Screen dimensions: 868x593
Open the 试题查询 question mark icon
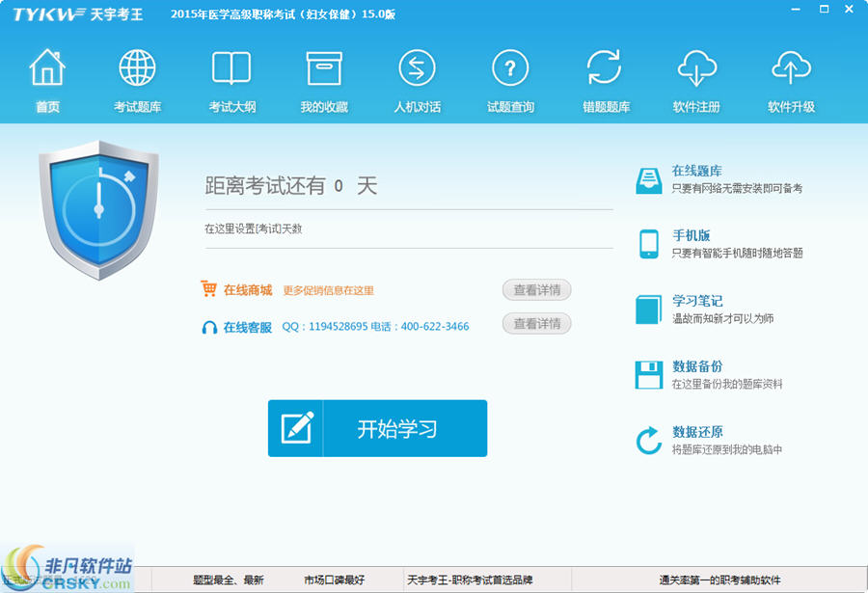point(510,67)
